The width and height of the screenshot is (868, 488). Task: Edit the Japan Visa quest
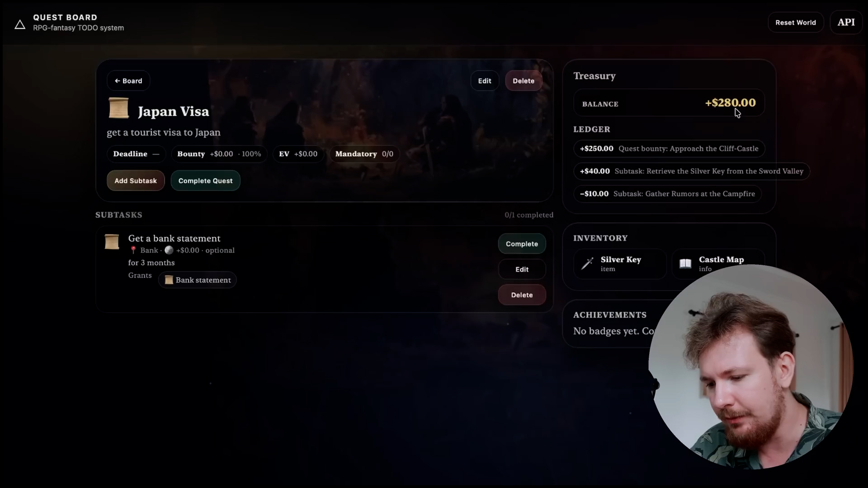point(485,81)
